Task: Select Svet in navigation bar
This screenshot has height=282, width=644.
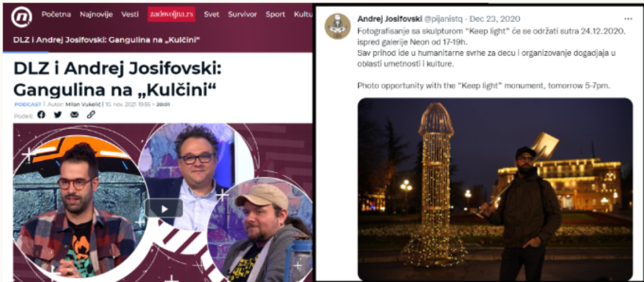Action: click(x=211, y=14)
